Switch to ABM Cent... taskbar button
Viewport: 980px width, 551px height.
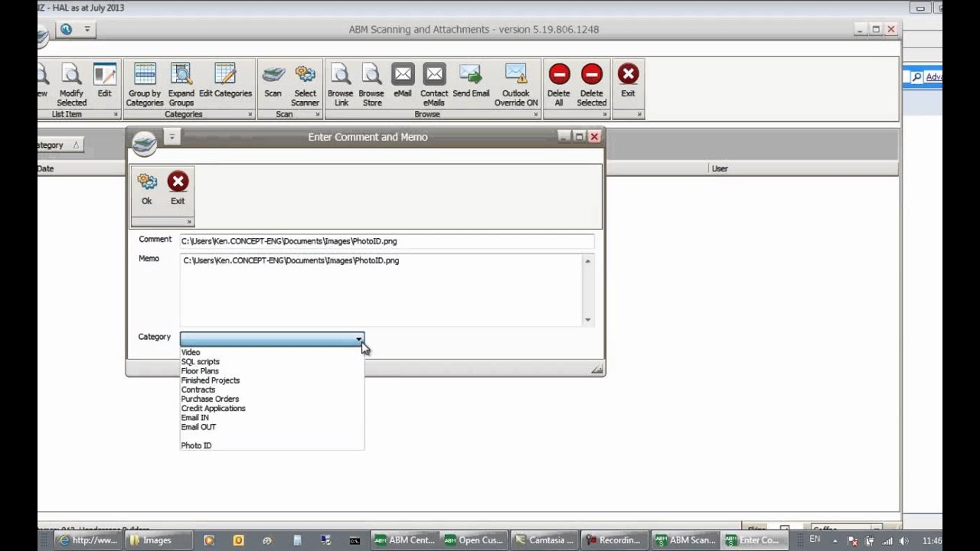(404, 540)
